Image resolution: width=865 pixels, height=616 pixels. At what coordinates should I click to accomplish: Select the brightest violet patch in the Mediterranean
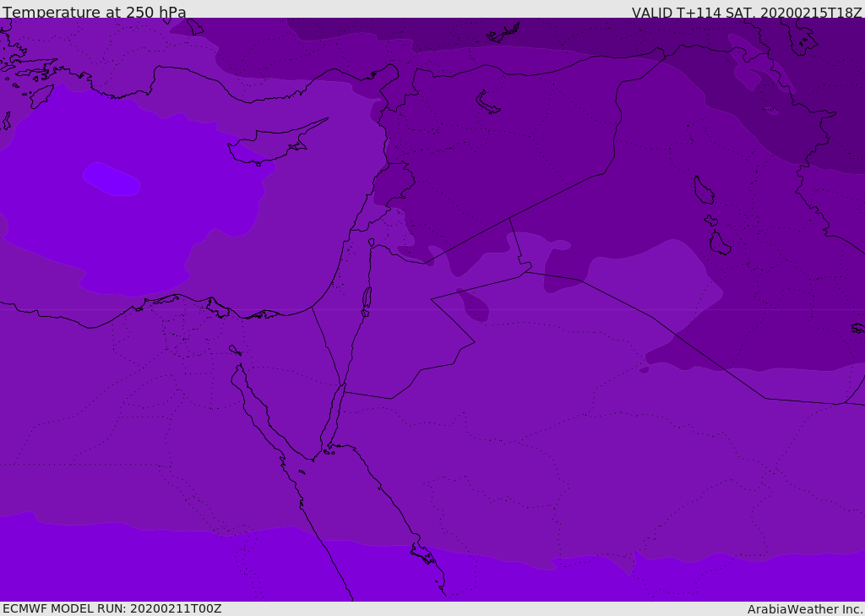click(x=112, y=179)
